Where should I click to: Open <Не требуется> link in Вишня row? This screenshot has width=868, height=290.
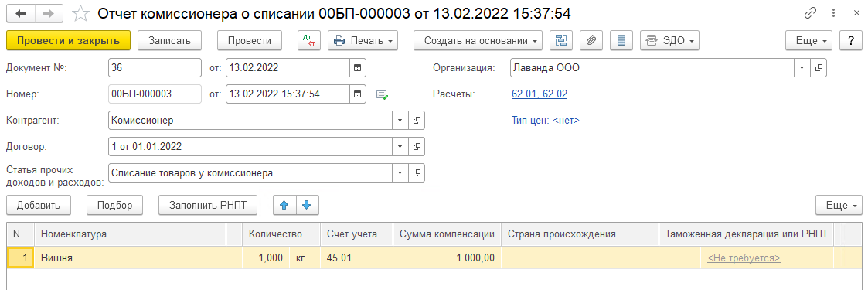[x=744, y=258]
